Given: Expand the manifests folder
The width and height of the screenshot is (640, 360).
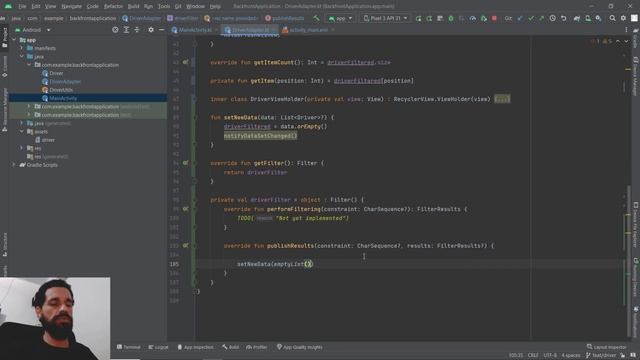Looking at the screenshot, I should coord(22,48).
